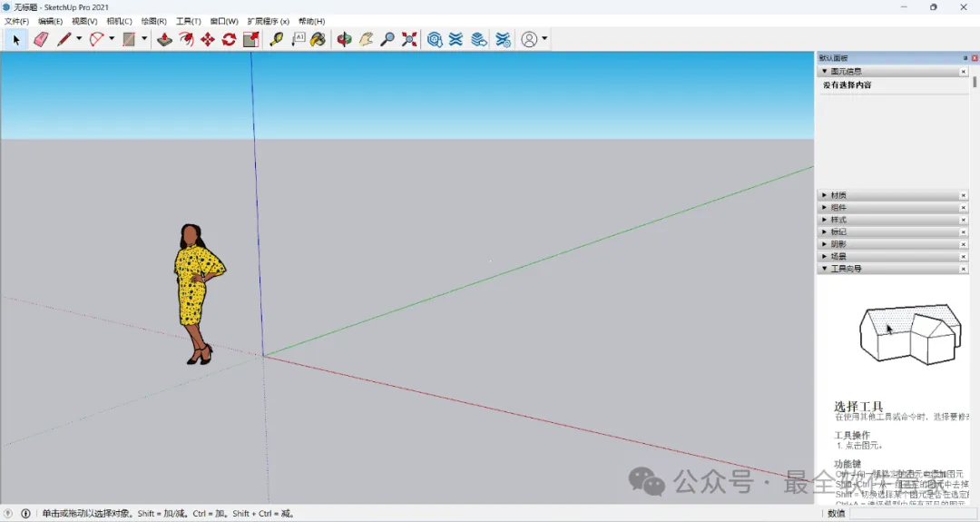Click the 数值 measurements input box
980x522 pixels.
click(x=912, y=513)
